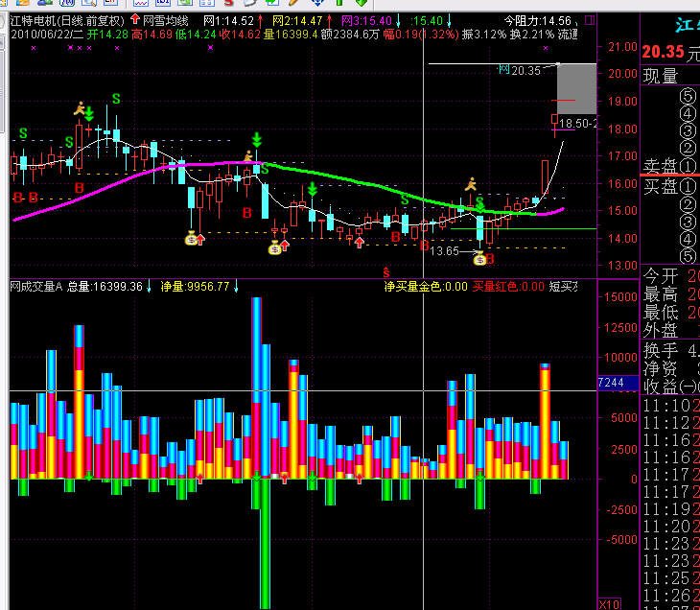Click the gray projection box near 19.00

pyautogui.click(x=577, y=88)
